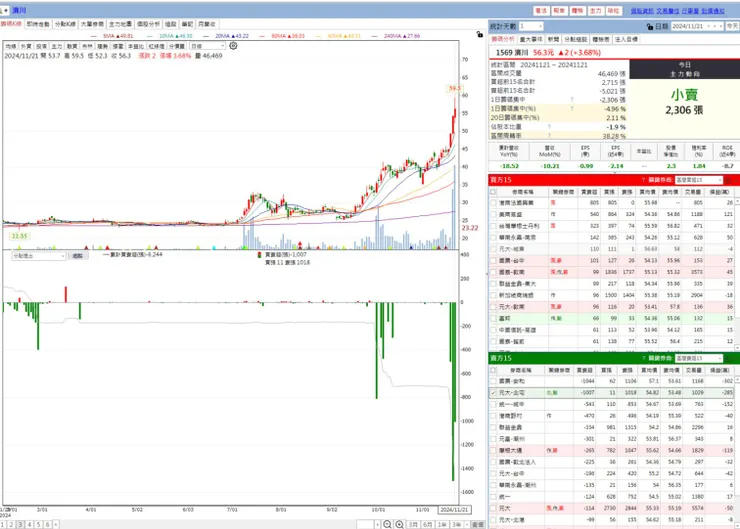Open help icon for 區間周轉率
This screenshot has height=529, width=740.
click(x=549, y=136)
